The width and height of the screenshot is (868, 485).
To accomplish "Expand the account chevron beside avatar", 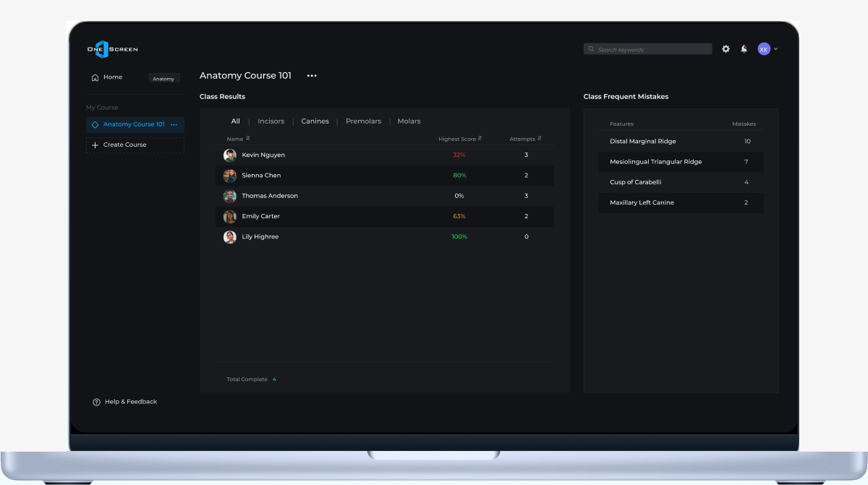I will [776, 49].
